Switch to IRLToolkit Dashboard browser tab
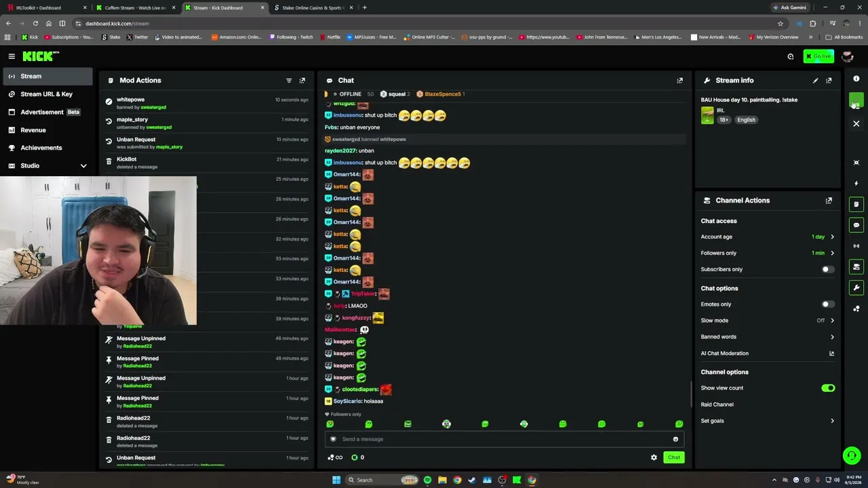The image size is (868, 488). (46, 7)
